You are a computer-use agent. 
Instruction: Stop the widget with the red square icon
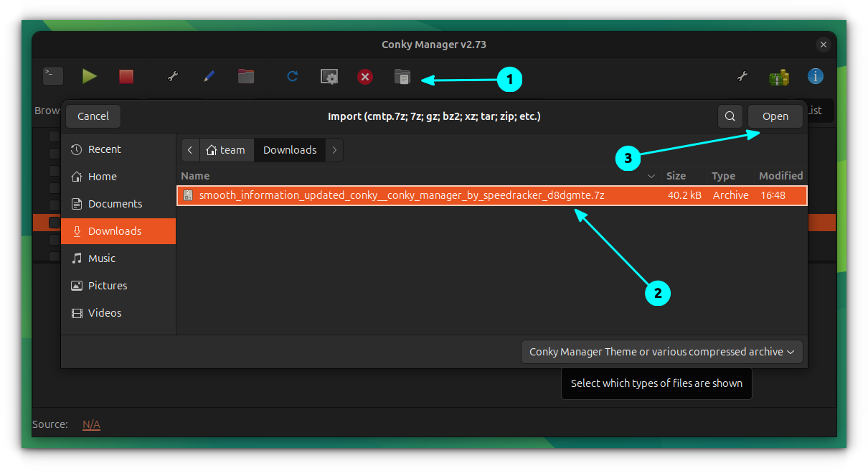coord(126,76)
